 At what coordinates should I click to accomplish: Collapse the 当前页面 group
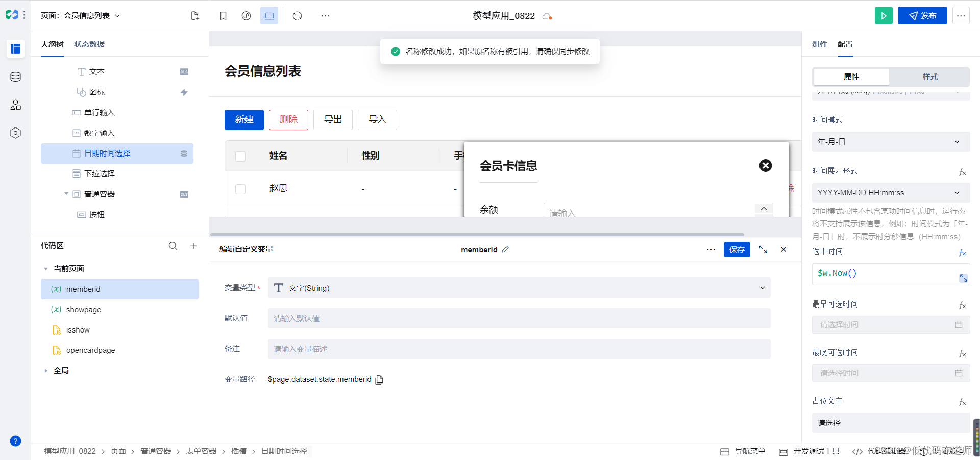(46, 269)
